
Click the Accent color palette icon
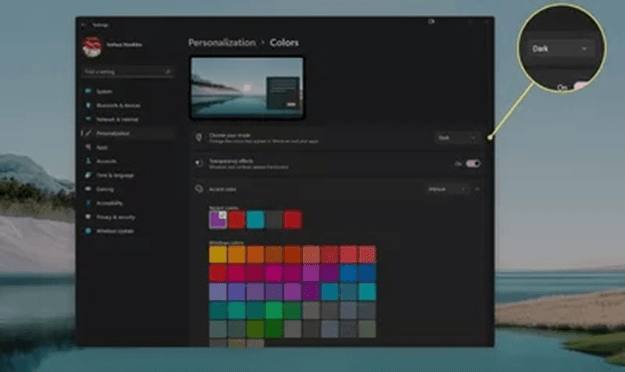click(x=199, y=189)
